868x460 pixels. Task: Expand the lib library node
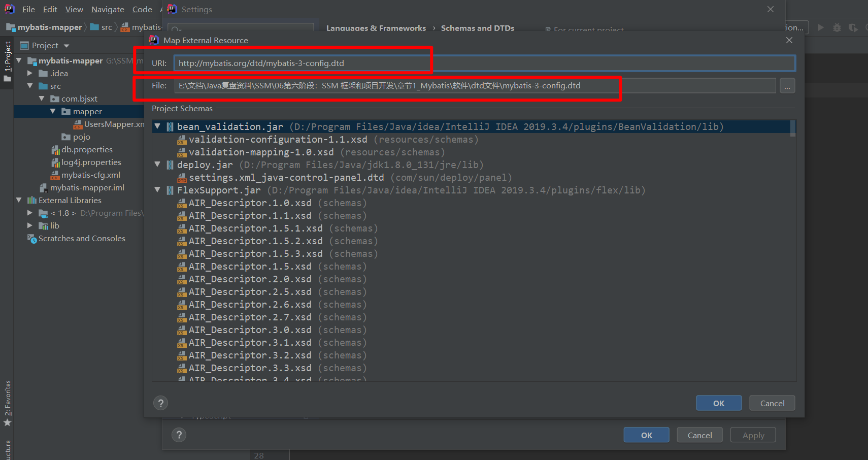30,225
